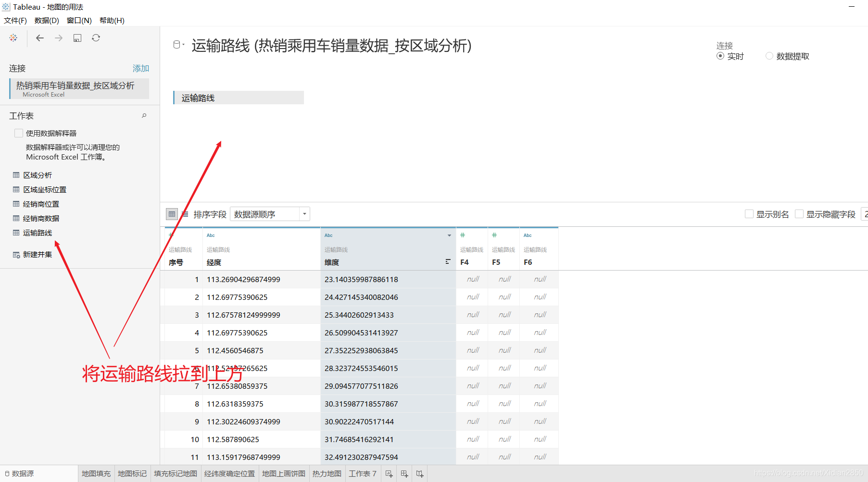The image size is (868, 482).
Task: Click the forward arrow in toolbar
Action: pos(59,38)
